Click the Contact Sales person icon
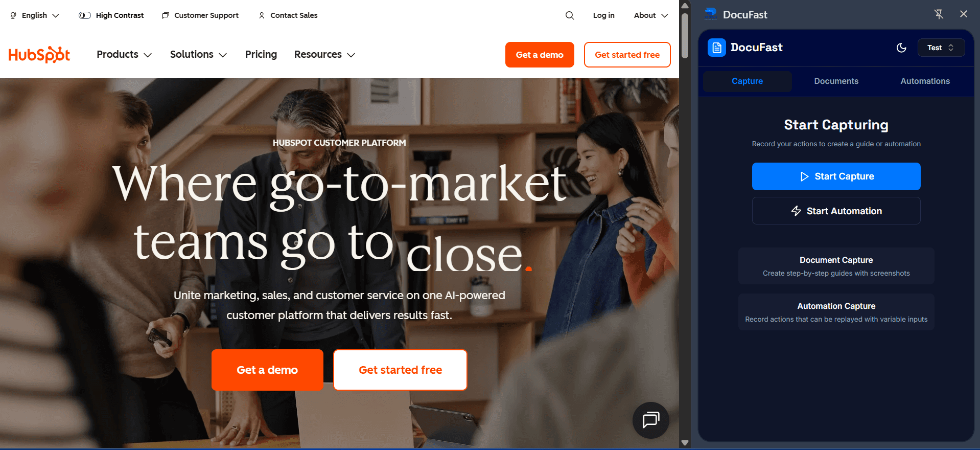The width and height of the screenshot is (980, 450). pos(262,15)
